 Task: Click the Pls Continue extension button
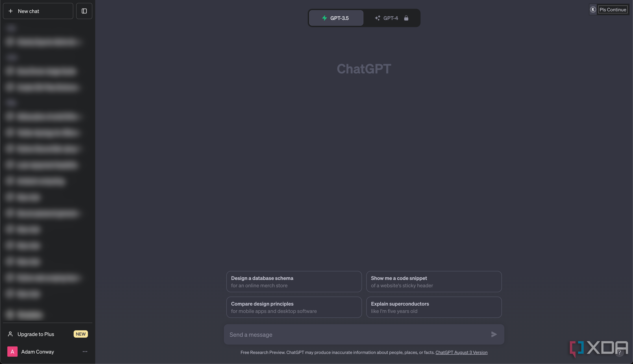point(613,10)
